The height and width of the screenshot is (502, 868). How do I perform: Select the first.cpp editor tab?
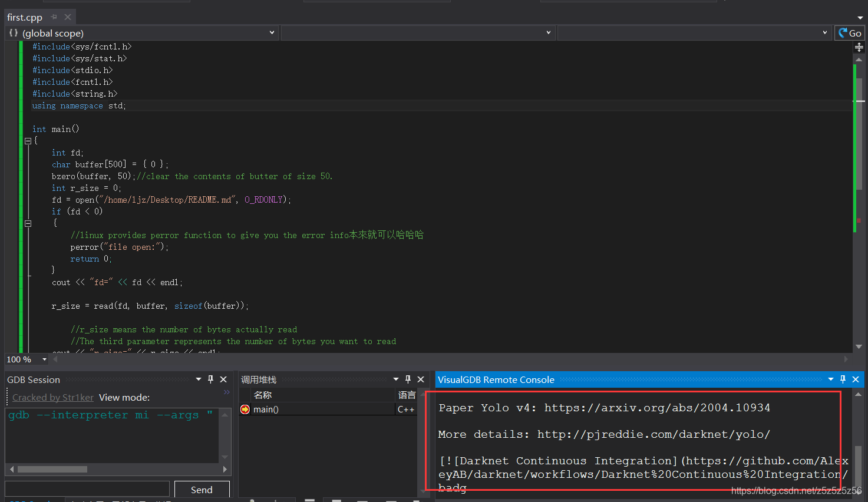[x=25, y=17]
